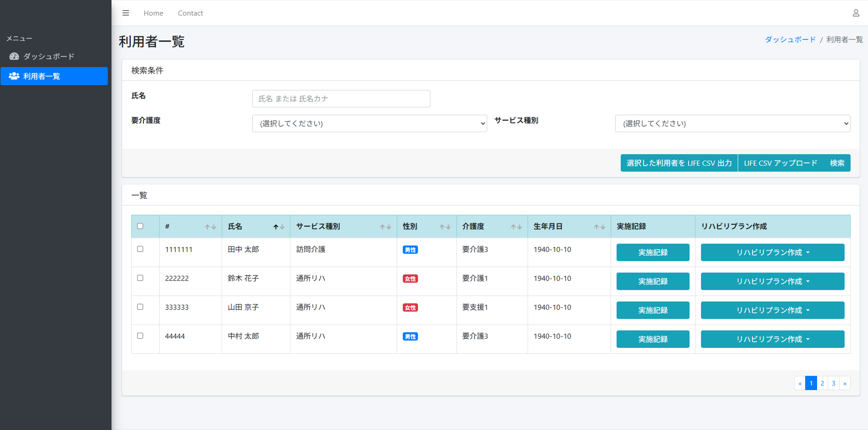Click LIFE CSV アップロード button
868x430 pixels.
click(x=780, y=163)
